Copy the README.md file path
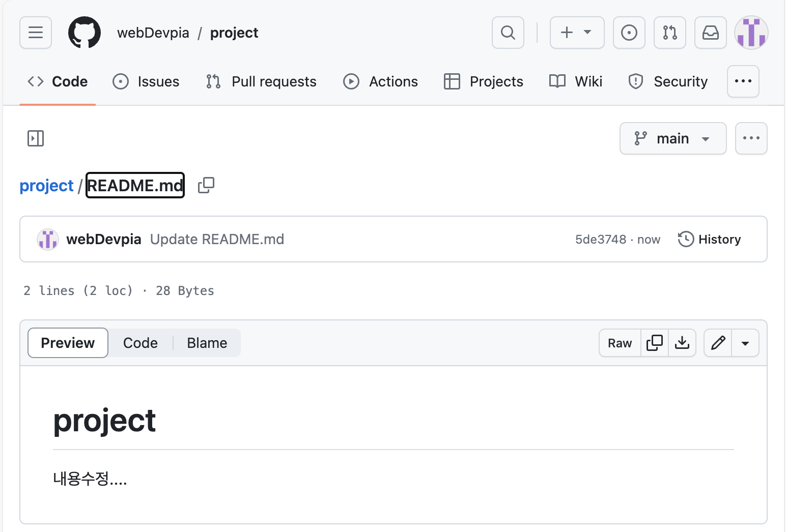786x532 pixels. point(206,185)
